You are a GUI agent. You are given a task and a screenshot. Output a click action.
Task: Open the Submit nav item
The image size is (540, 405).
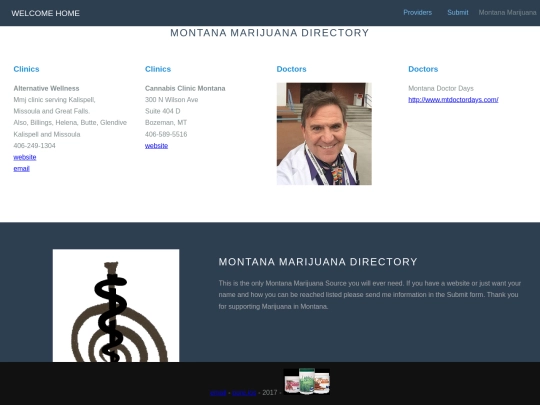click(458, 12)
